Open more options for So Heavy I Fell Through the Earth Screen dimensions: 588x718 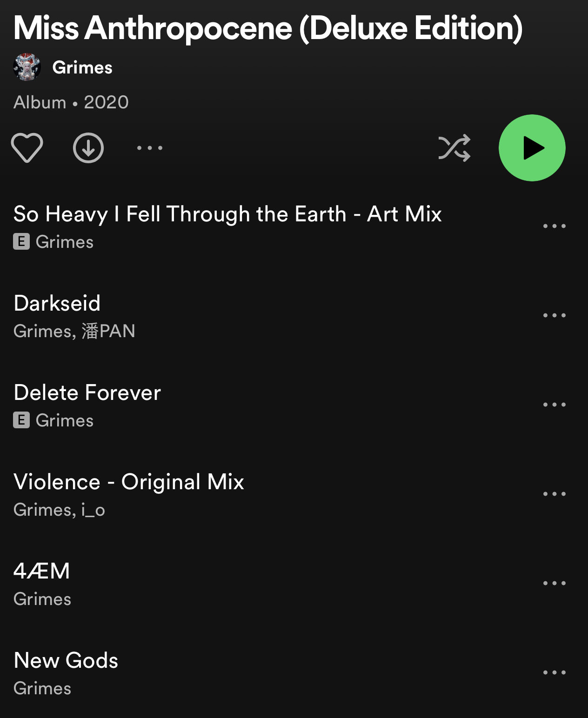[x=555, y=226]
